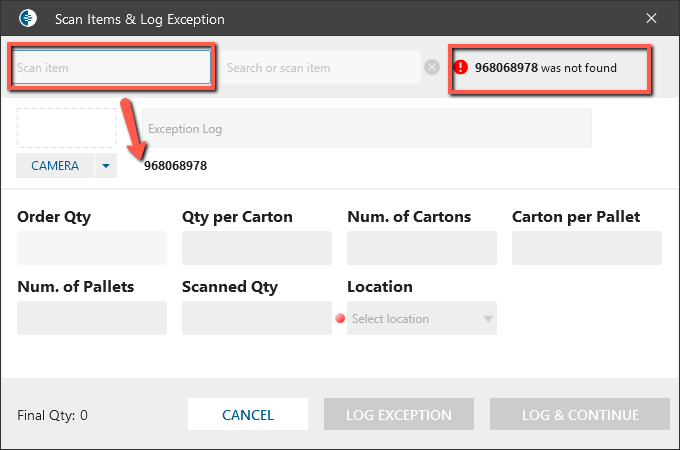Select the Num. of Pallets field
Image resolution: width=680 pixels, height=450 pixels.
(x=92, y=318)
